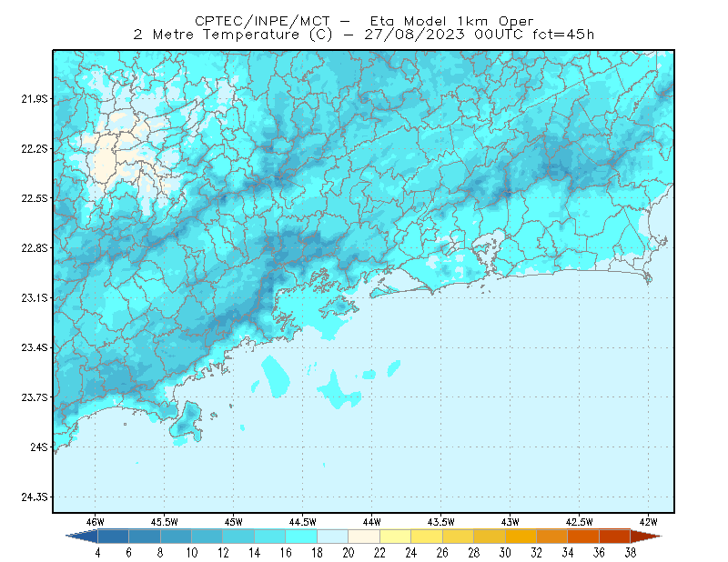The height and width of the screenshot is (562, 728).
Task: Choose the 32–34 °C legend color swatch
Action: pyautogui.click(x=552, y=537)
